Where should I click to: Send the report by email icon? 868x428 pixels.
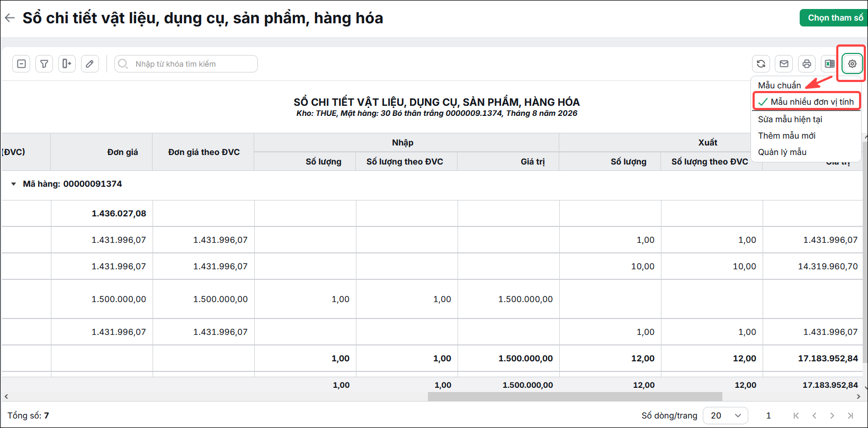[x=784, y=64]
